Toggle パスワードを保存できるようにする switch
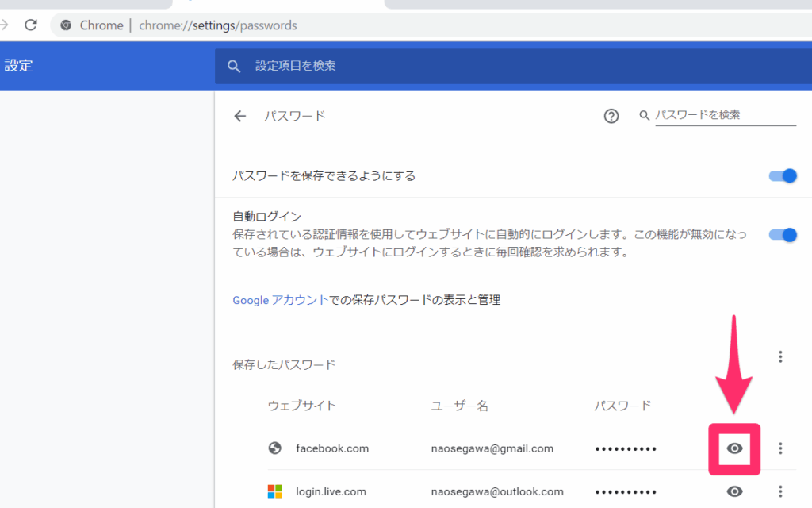 coord(783,175)
